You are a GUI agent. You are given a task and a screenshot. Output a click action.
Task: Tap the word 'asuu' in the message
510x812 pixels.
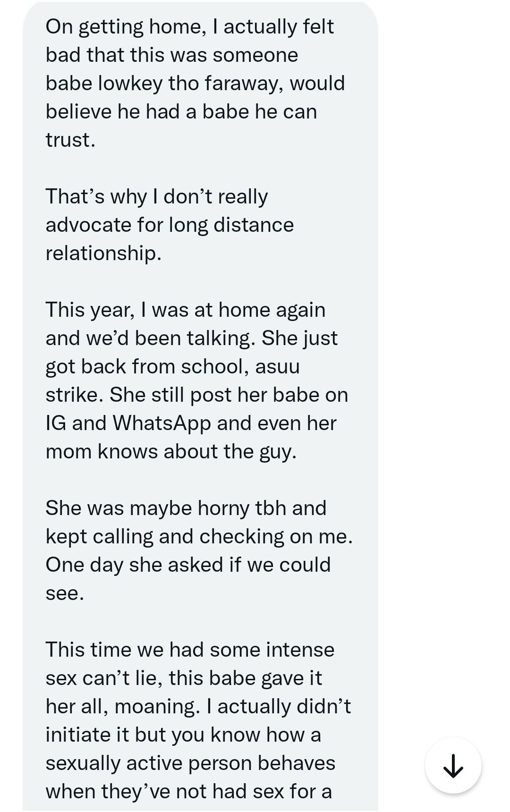click(x=277, y=367)
